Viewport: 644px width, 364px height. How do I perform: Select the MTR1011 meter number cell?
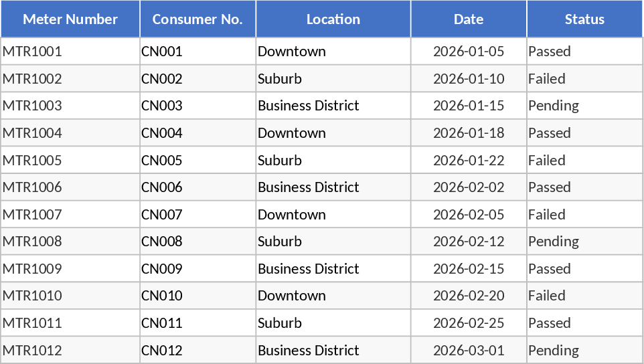tap(32, 323)
